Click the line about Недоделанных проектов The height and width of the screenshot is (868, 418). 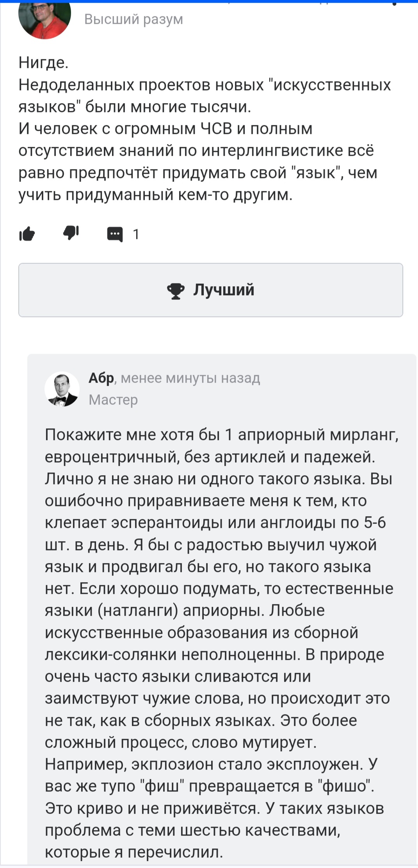pos(205,85)
